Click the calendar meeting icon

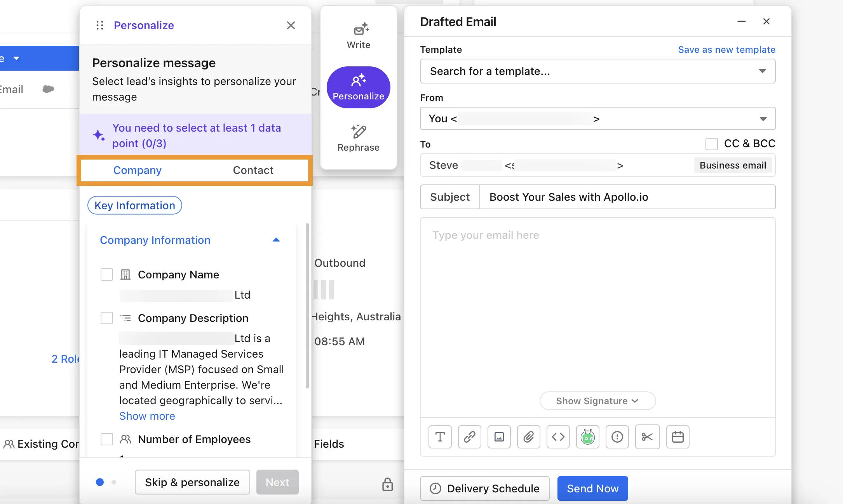(678, 437)
